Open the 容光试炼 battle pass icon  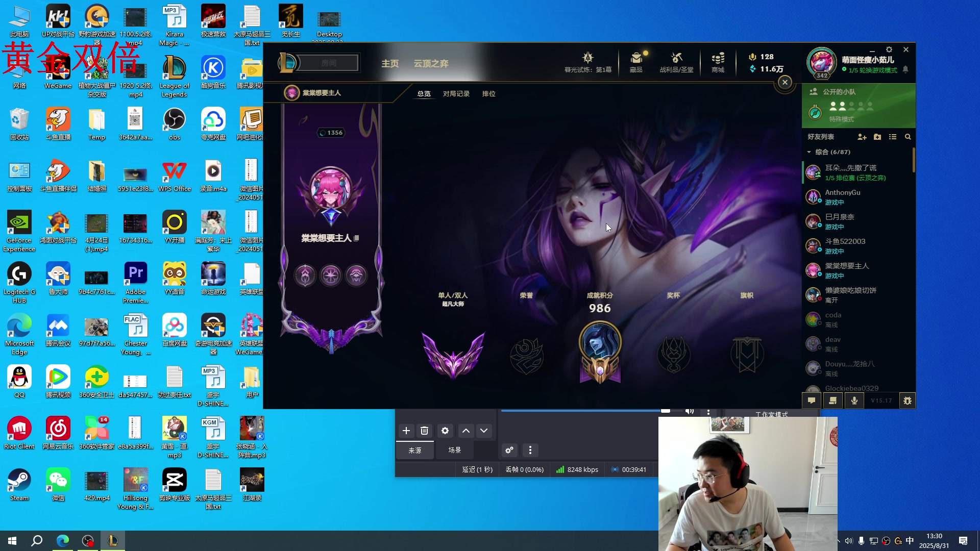click(587, 62)
